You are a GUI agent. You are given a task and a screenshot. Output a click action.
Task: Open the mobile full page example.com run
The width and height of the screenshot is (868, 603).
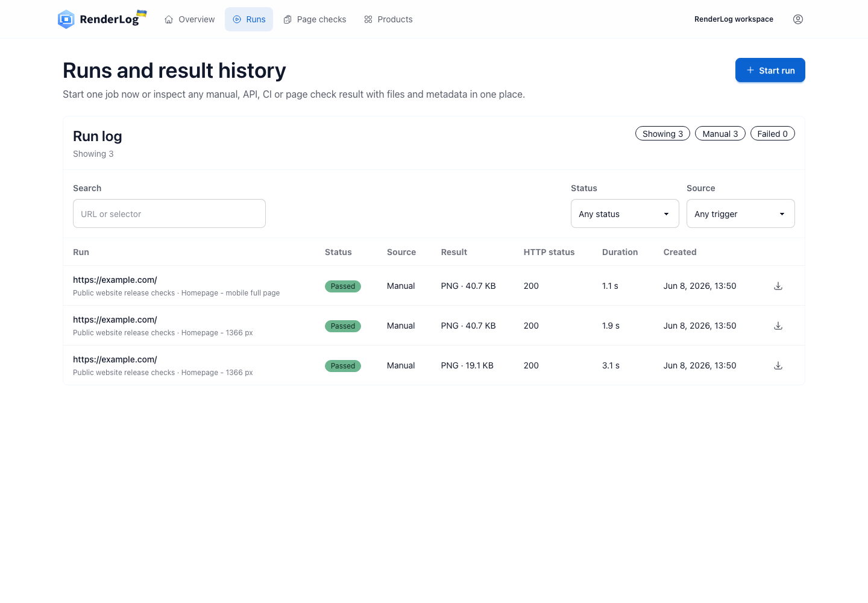(115, 280)
